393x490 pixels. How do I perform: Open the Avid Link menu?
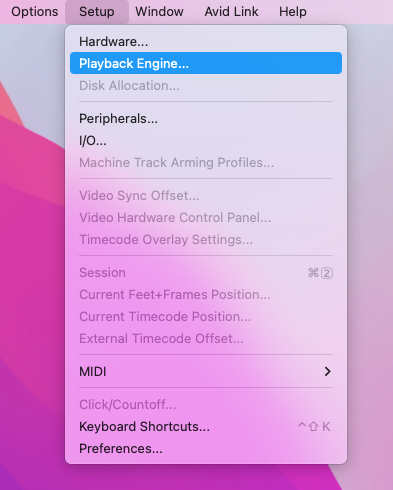click(x=231, y=12)
